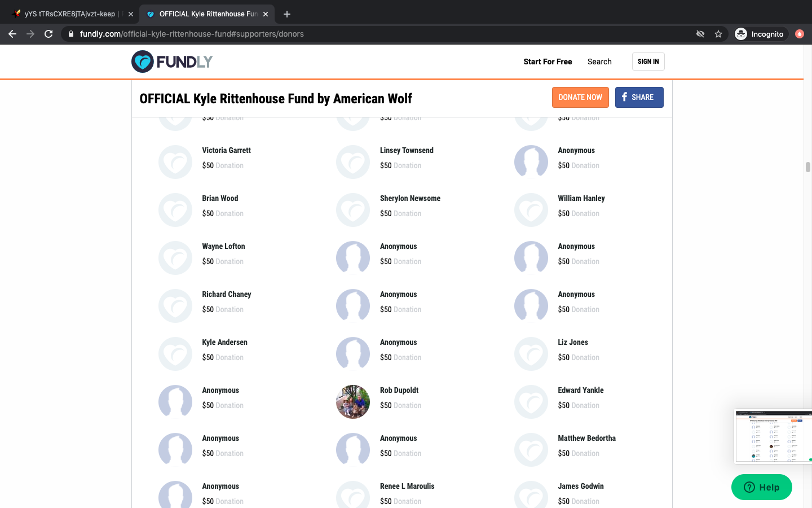This screenshot has height=508, width=812.
Task: Click Brian Wood's heart avatar
Action: point(175,210)
